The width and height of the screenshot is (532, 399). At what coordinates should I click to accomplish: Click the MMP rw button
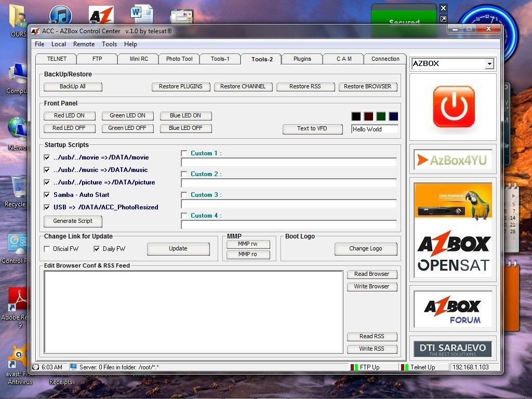pyautogui.click(x=248, y=244)
